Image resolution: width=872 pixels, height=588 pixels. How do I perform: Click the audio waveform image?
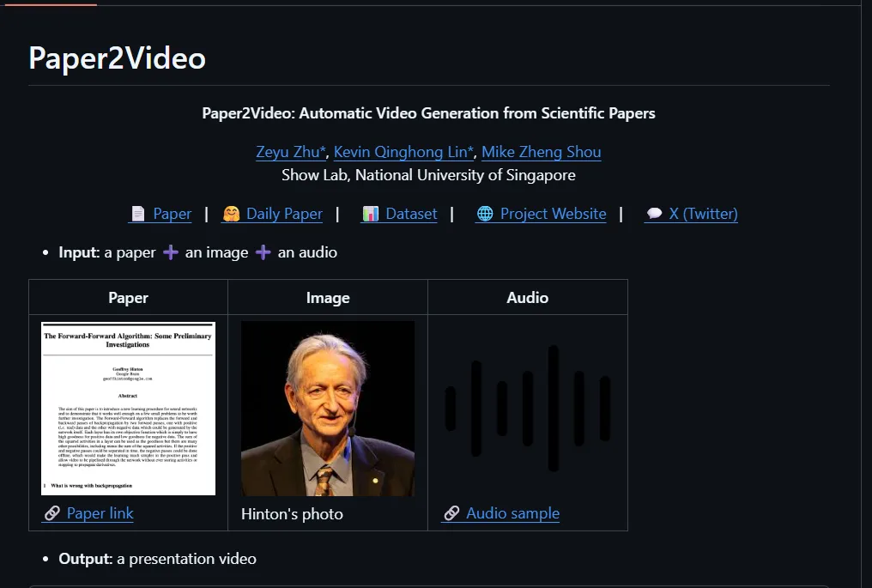click(x=527, y=409)
